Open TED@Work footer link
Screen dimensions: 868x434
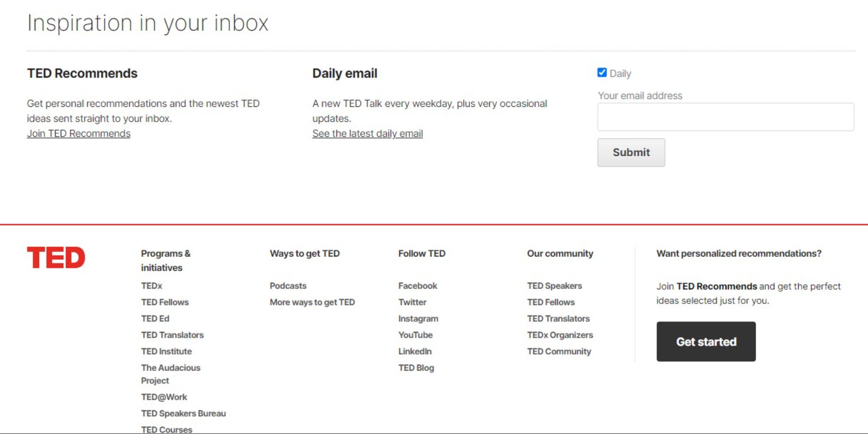164,397
